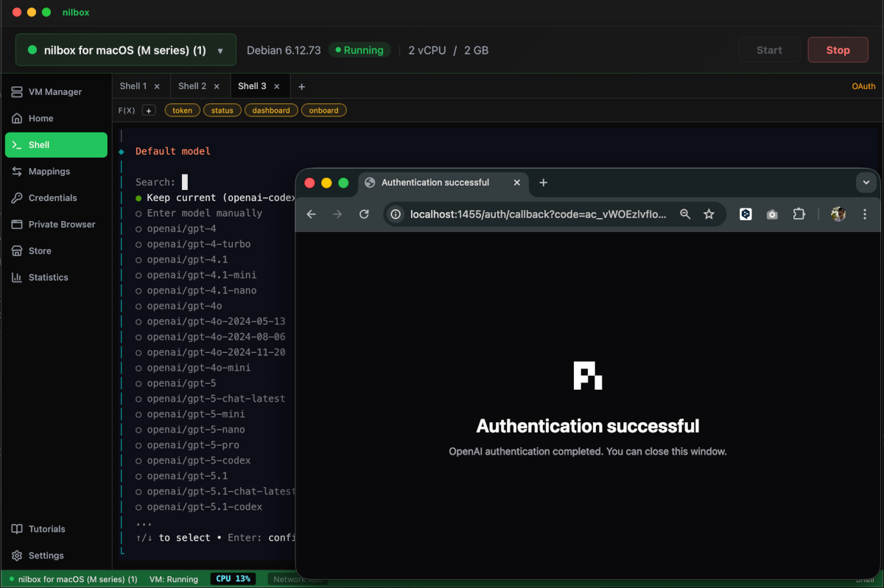This screenshot has height=588, width=884.
Task: Stop the running virtual machine
Action: 838,49
